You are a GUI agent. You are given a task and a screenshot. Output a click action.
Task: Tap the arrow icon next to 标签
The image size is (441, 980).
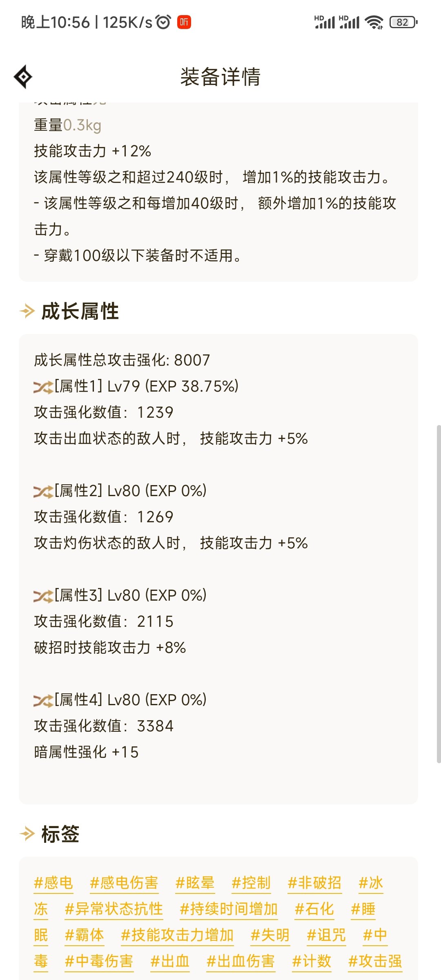pos(27,833)
